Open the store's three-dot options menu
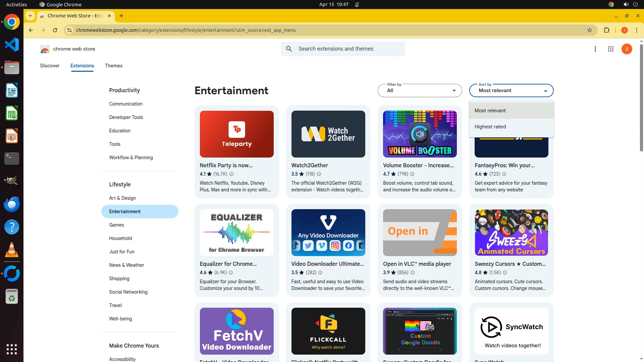The height and width of the screenshot is (362, 644). coord(595,49)
